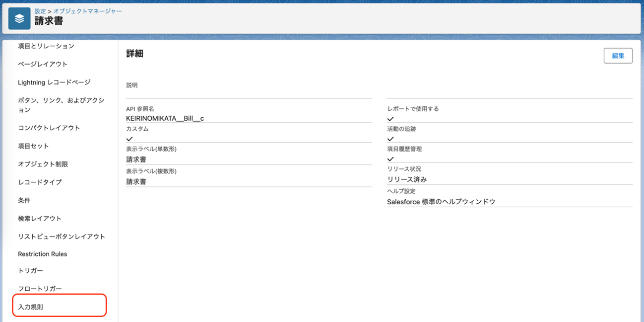This screenshot has width=644, height=322.
Task: Click the レポートで使用する checkmark
Action: point(390,119)
